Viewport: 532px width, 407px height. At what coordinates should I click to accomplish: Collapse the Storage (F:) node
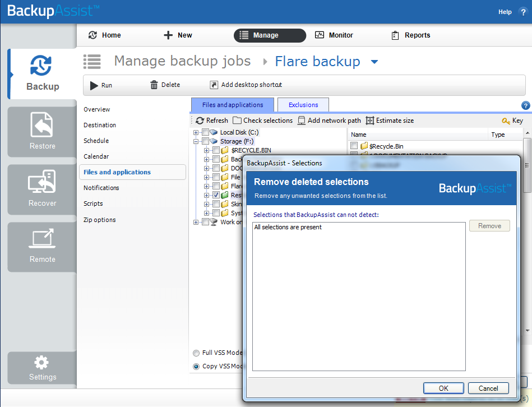click(x=196, y=141)
